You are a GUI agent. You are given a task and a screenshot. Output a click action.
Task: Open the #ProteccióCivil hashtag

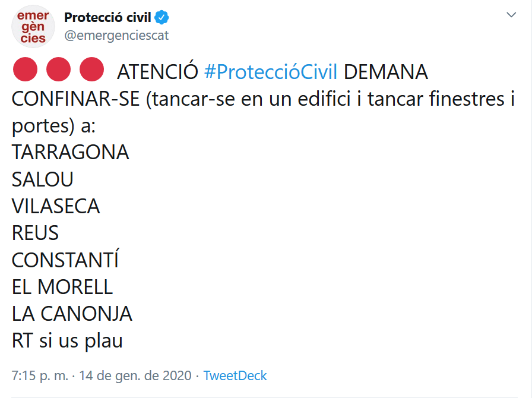click(x=271, y=72)
